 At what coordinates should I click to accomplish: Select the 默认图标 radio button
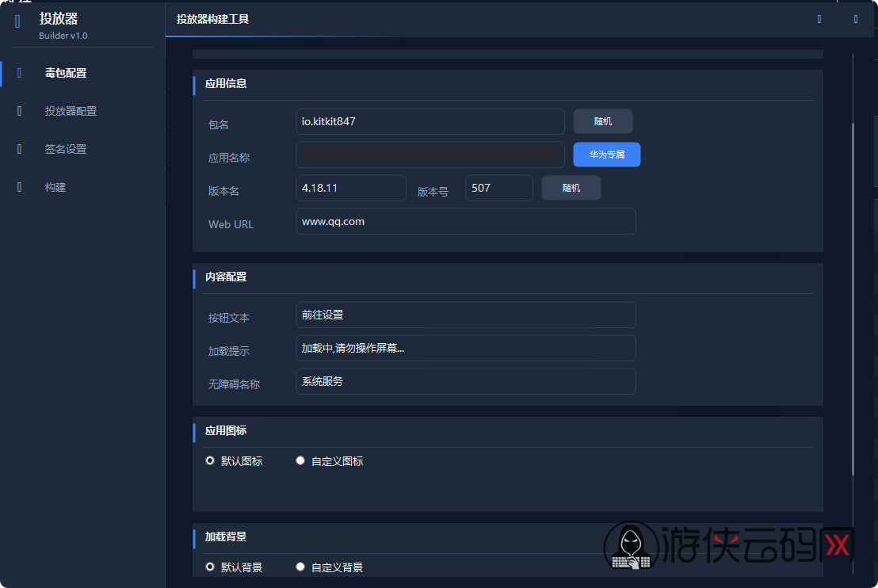pos(210,460)
